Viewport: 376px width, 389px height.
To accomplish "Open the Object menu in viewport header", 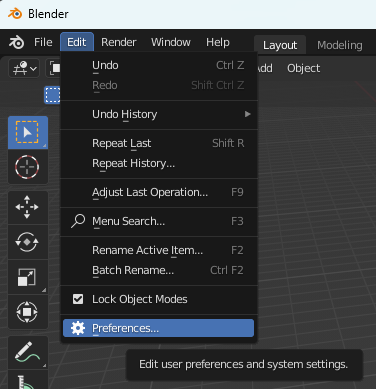I will (304, 68).
